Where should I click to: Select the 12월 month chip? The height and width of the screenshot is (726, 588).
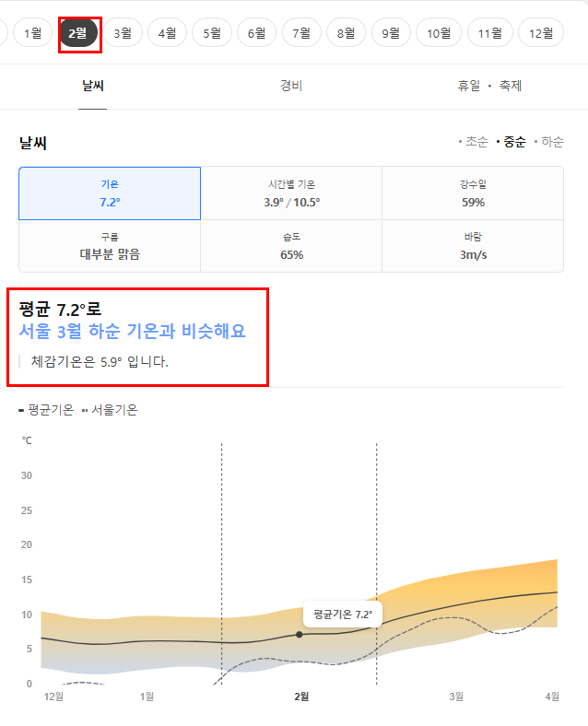click(x=541, y=33)
